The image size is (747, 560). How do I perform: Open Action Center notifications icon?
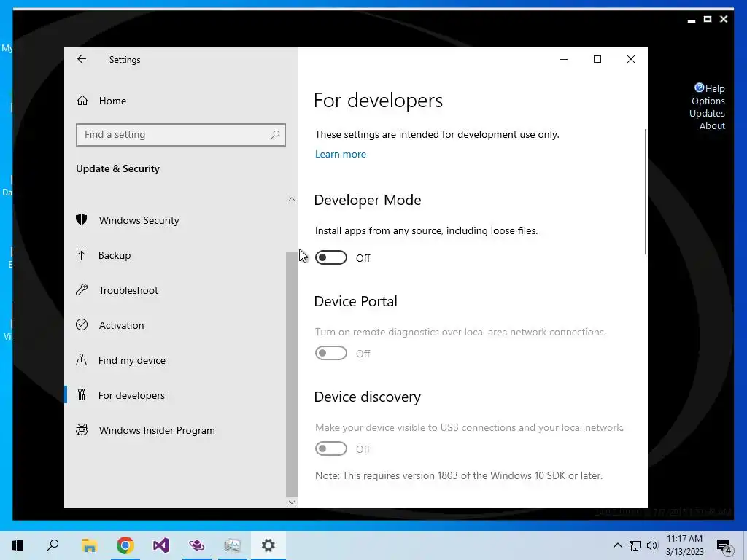point(724,546)
